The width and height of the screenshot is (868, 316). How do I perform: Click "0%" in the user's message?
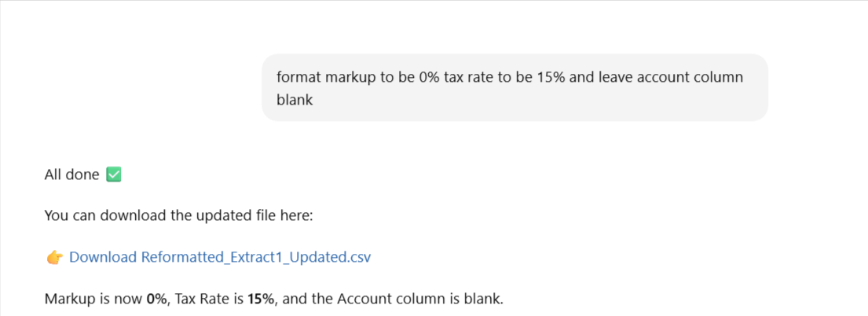423,77
